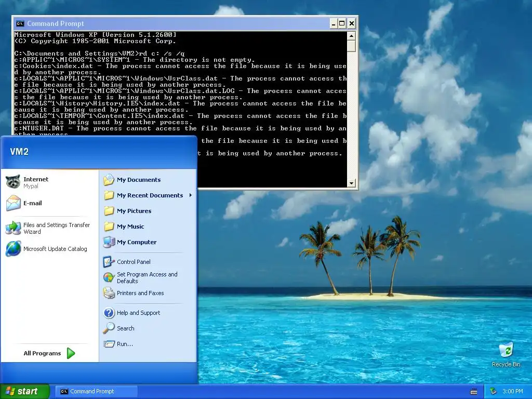Click E-mail label text
532x399 pixels.
click(33, 203)
